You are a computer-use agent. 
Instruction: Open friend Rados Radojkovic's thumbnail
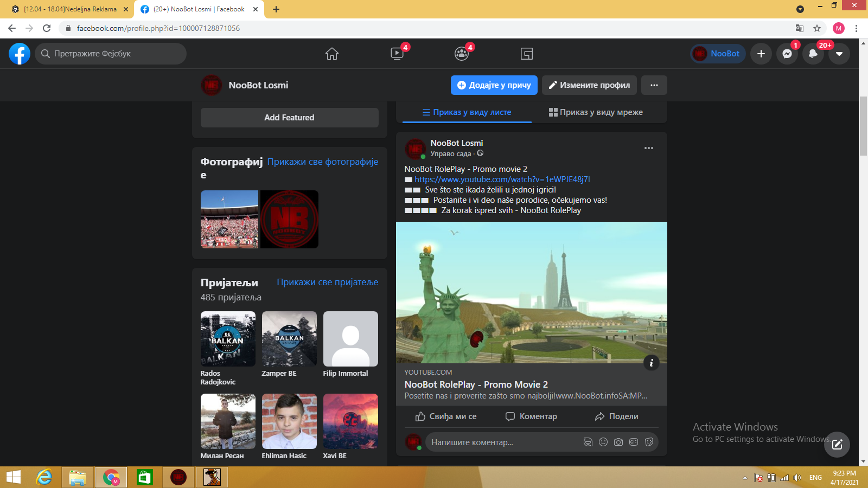coord(228,338)
